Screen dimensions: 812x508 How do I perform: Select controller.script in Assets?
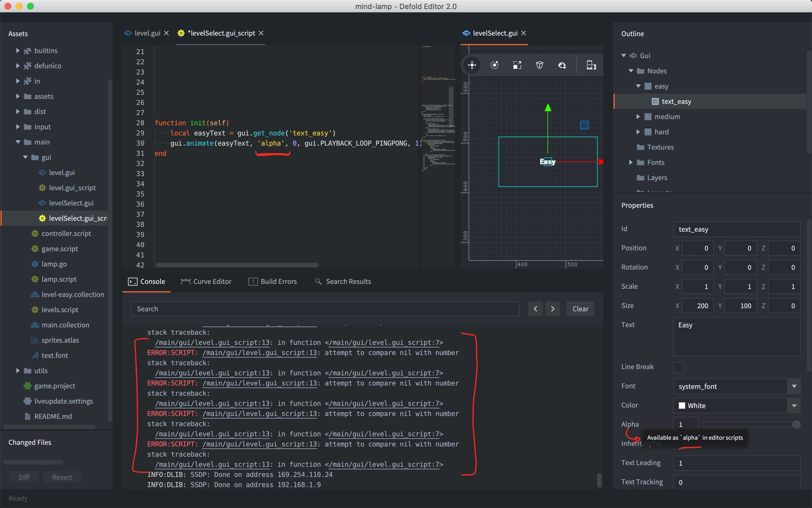tap(66, 233)
